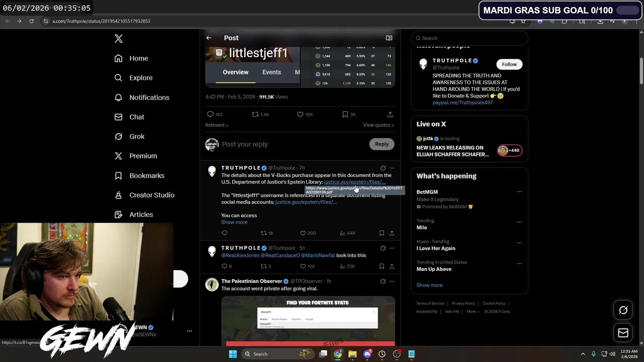The image size is (644, 362).
Task: Share Truthpole 7h reply
Action: (392, 233)
